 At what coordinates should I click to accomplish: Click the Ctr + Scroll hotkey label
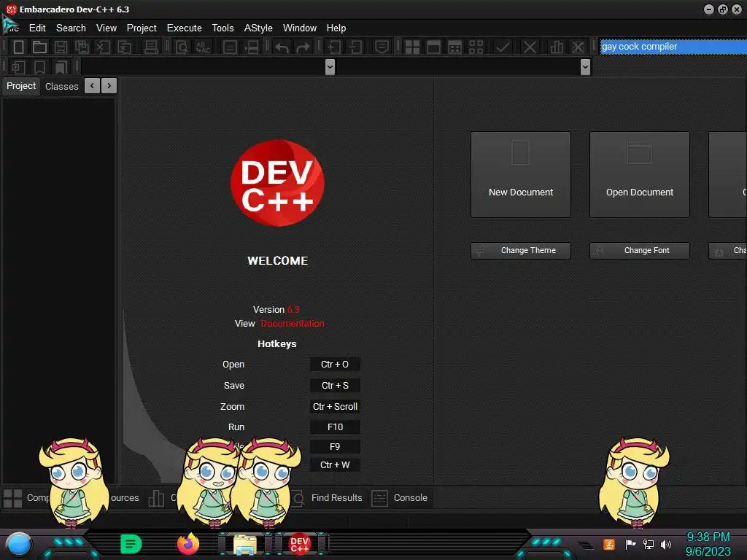334,407
